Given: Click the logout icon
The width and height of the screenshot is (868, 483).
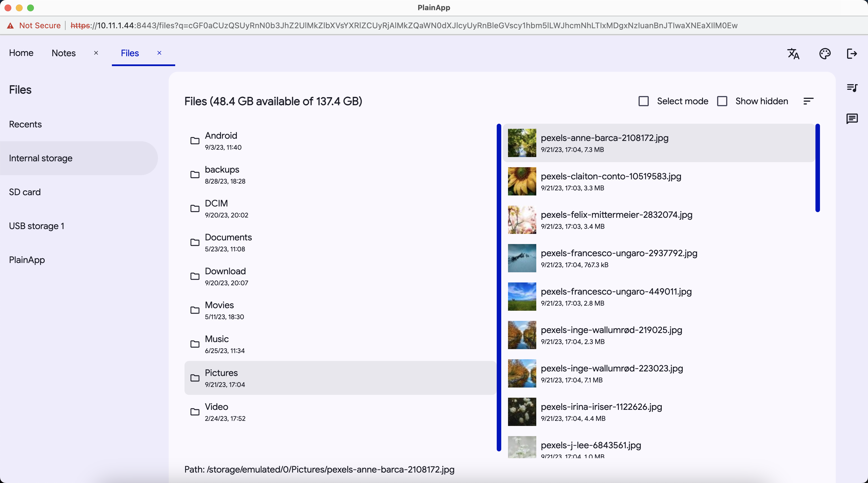Looking at the screenshot, I should coord(852,54).
